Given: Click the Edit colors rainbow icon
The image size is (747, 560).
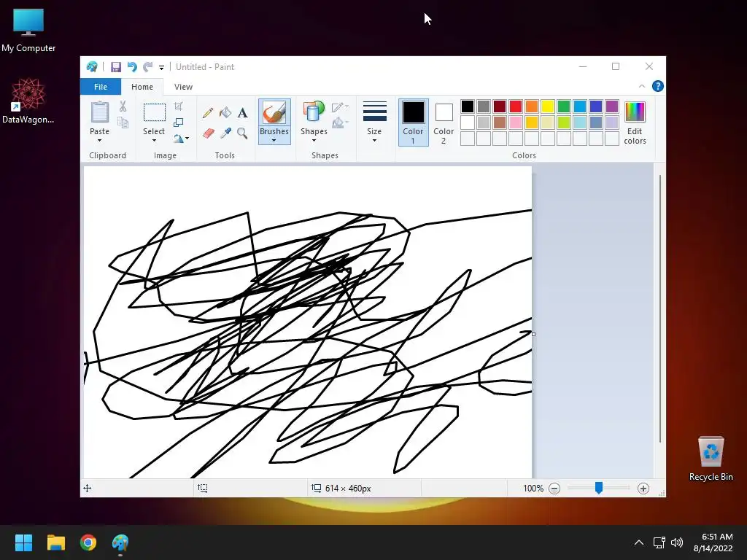Looking at the screenshot, I should [x=635, y=112].
